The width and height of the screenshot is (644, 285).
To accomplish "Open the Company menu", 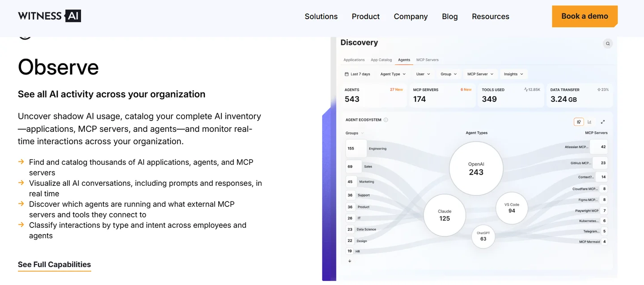I will (411, 17).
